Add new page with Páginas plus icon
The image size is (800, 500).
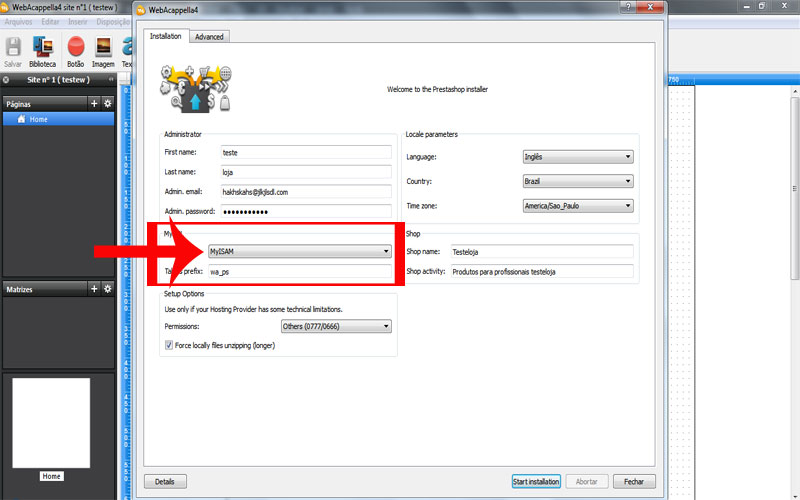pyautogui.click(x=94, y=104)
